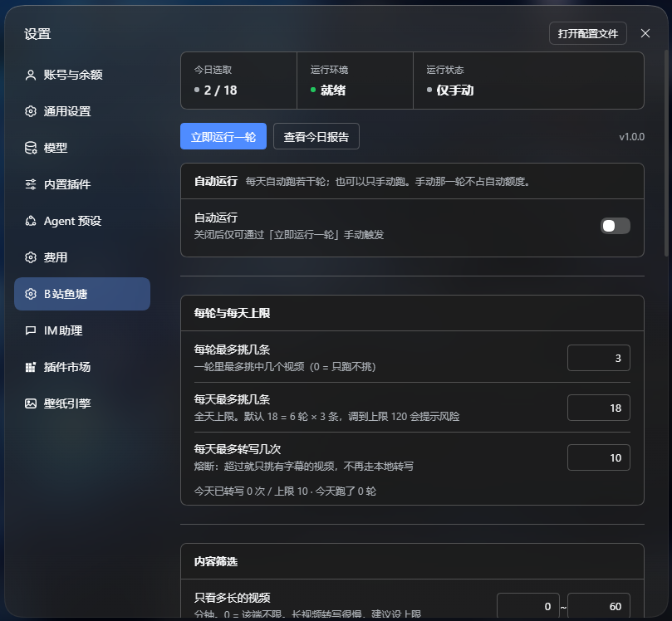Open the 壁纸引擎 section

(x=82, y=403)
